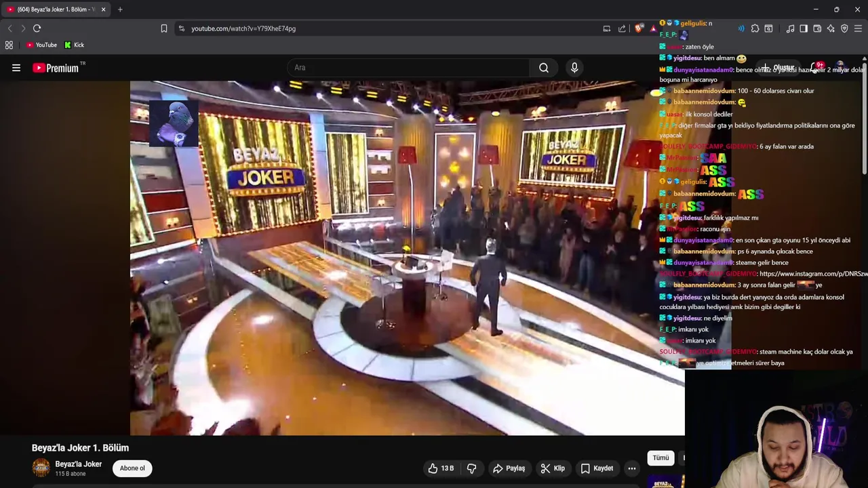Viewport: 868px width, 488px height.
Task: Open the Leo AI sparkle icon
Action: click(x=831, y=28)
